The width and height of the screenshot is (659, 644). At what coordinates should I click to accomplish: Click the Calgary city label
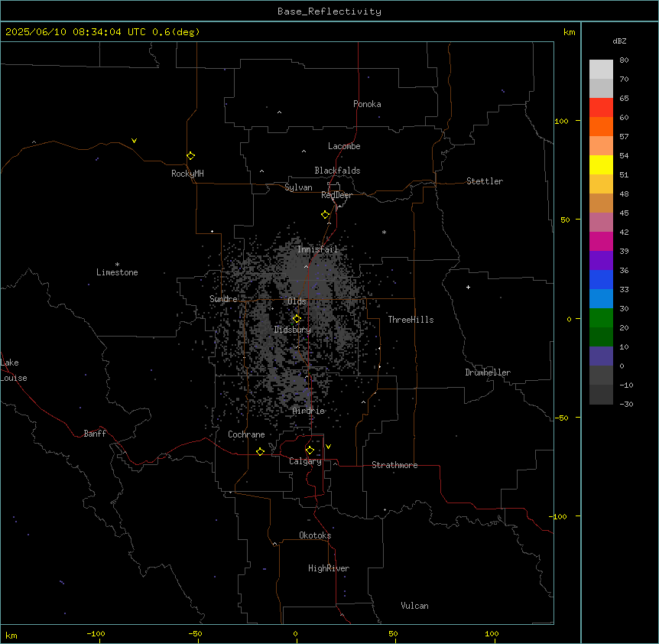click(x=306, y=461)
